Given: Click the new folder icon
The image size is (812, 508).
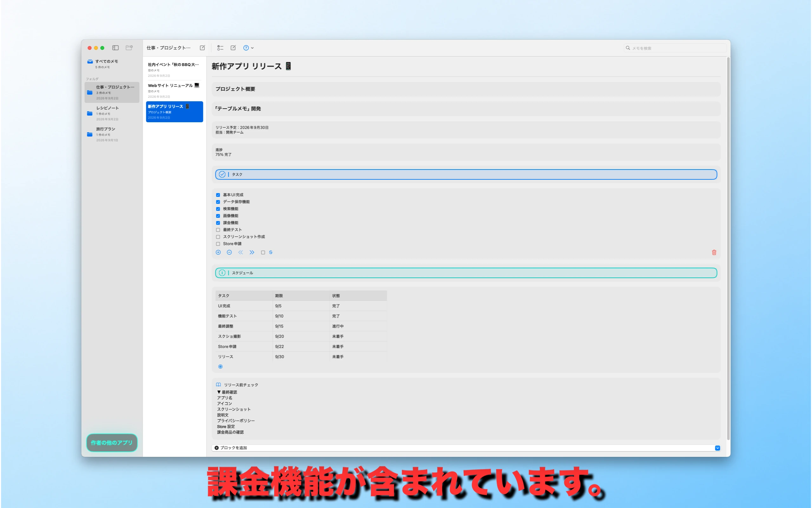Looking at the screenshot, I should pos(129,48).
